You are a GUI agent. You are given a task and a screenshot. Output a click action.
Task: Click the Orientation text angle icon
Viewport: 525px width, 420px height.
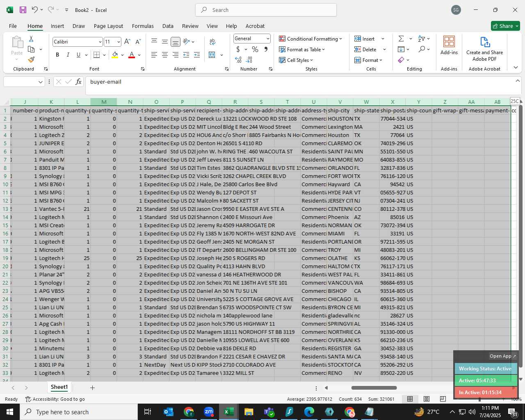coord(186,41)
